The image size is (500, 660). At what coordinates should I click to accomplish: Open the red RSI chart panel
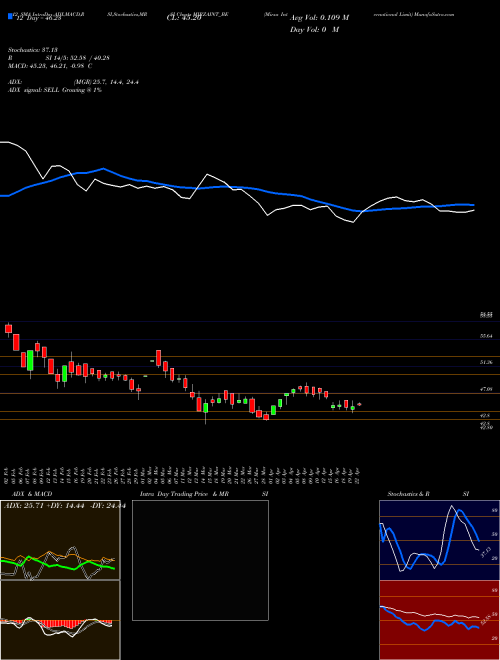point(439,620)
